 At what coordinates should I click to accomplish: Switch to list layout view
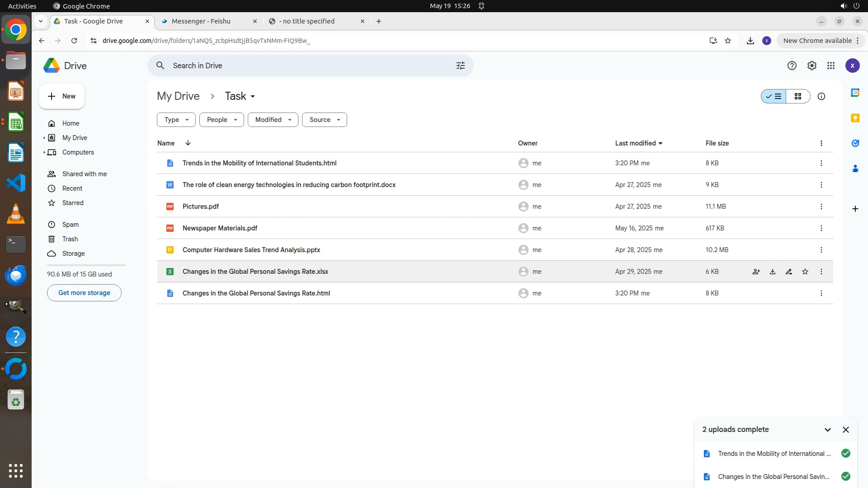(x=774, y=96)
